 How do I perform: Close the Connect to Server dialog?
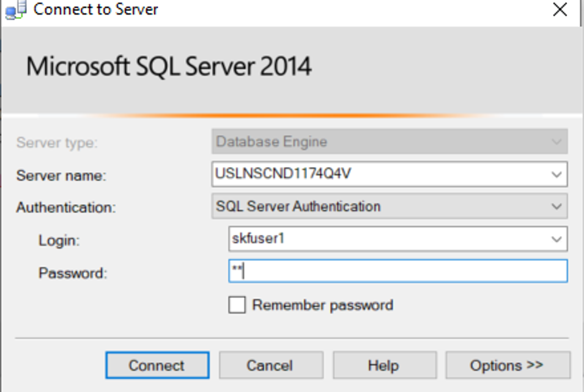pos(560,10)
